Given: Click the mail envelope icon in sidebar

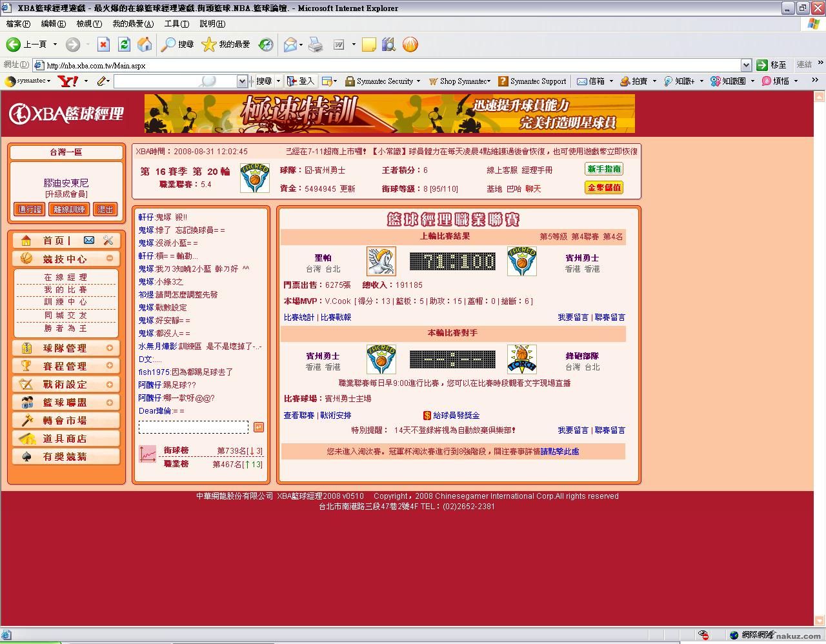Looking at the screenshot, I should (89, 240).
